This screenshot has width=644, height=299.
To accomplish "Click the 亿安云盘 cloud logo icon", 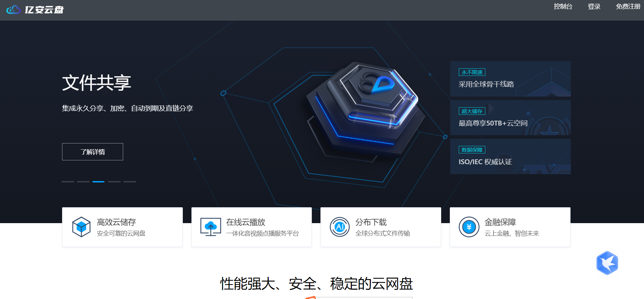I will (13, 10).
